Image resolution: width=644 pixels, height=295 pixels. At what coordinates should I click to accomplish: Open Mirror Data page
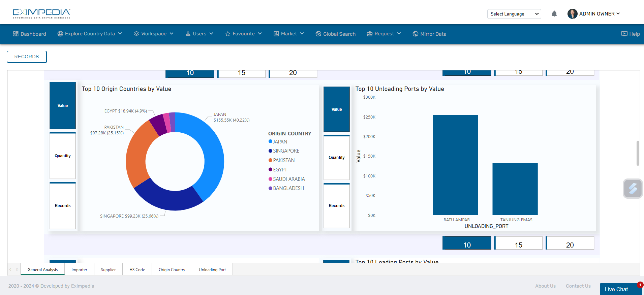point(430,34)
